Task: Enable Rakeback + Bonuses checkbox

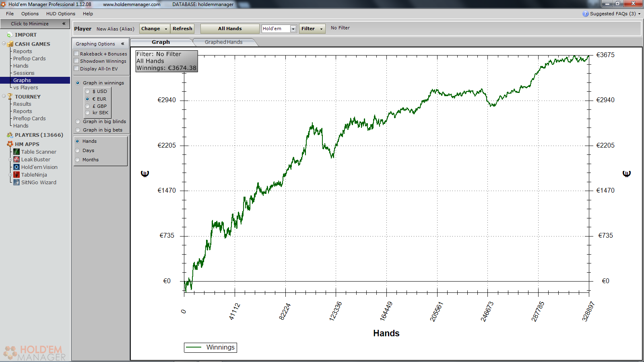Action: coord(76,53)
